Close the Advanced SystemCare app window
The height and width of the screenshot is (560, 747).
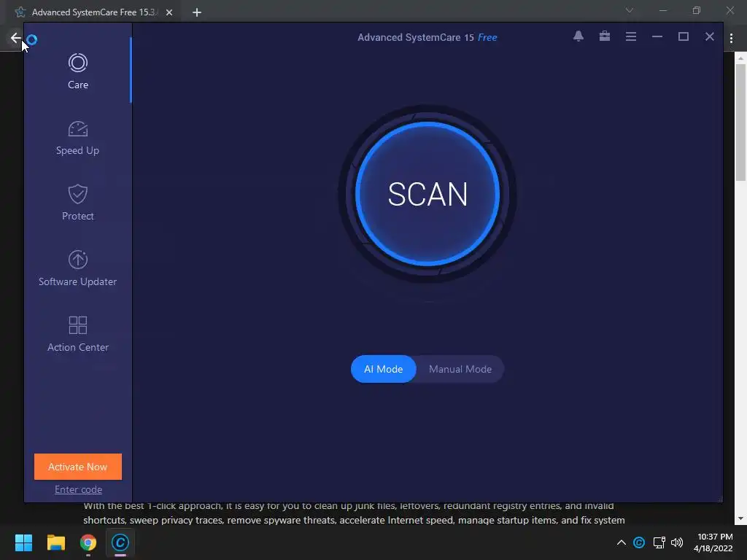709,36
